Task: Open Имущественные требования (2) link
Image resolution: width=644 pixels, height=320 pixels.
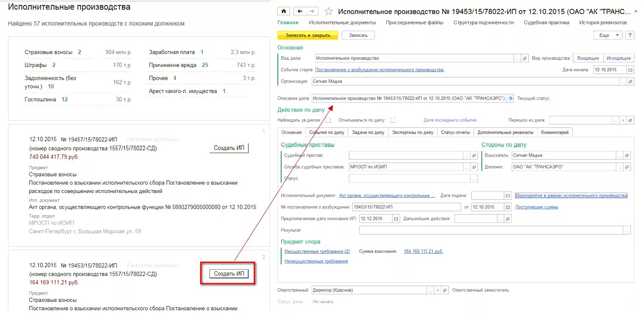Action: [x=317, y=251]
